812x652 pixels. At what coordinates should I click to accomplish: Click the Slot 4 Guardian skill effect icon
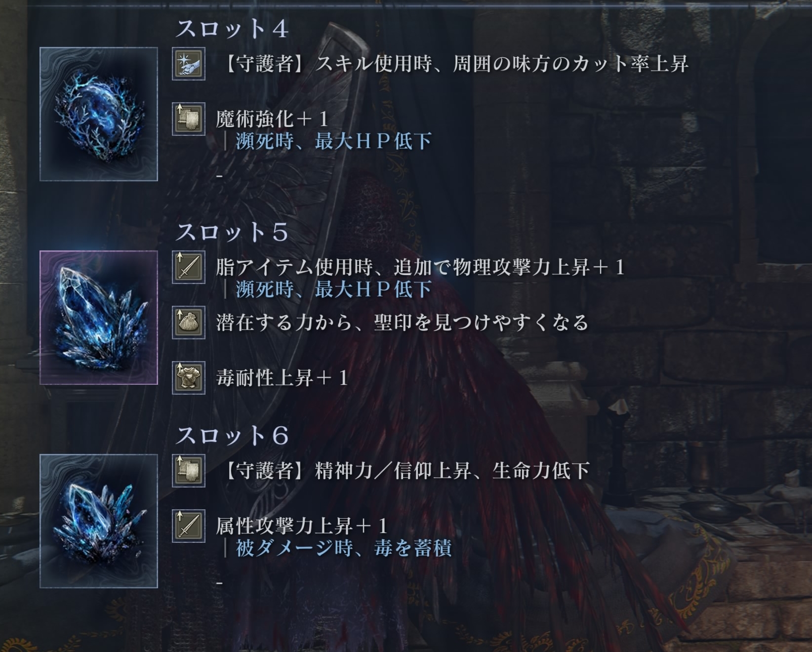pyautogui.click(x=188, y=64)
